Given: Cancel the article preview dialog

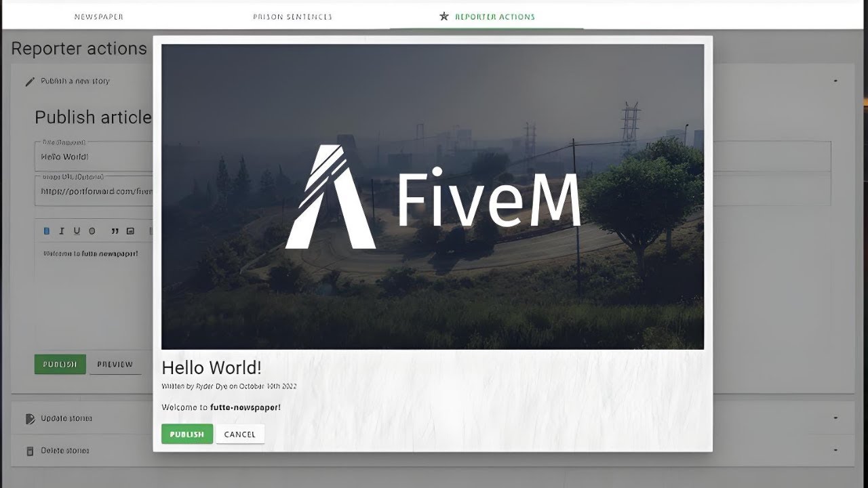Looking at the screenshot, I should pyautogui.click(x=240, y=434).
